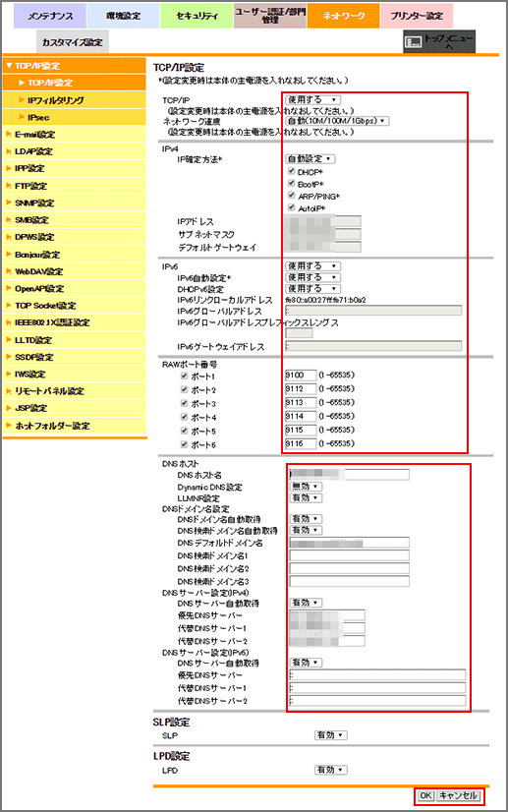Image resolution: width=508 pixels, height=812 pixels.
Task: Select the ネットワーク tab
Action: 343,16
